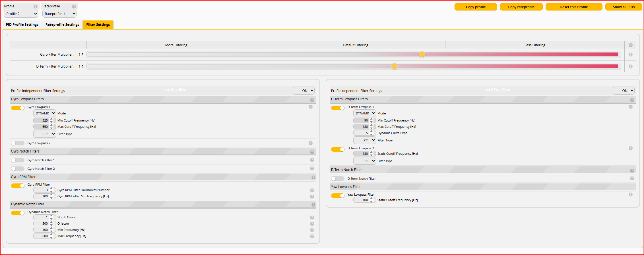This screenshot has width=644, height=255.
Task: Open the Rateprofile Settings tab
Action: click(x=62, y=25)
